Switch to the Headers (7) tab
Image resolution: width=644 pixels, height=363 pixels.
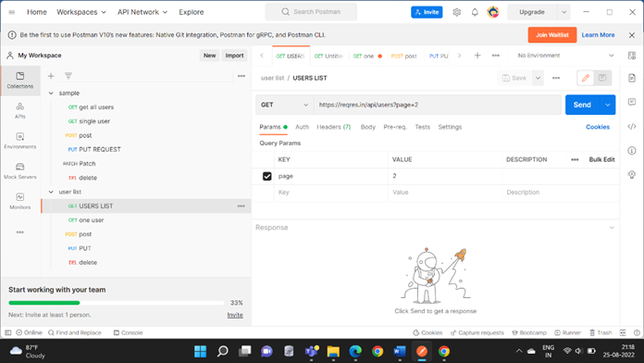(333, 127)
